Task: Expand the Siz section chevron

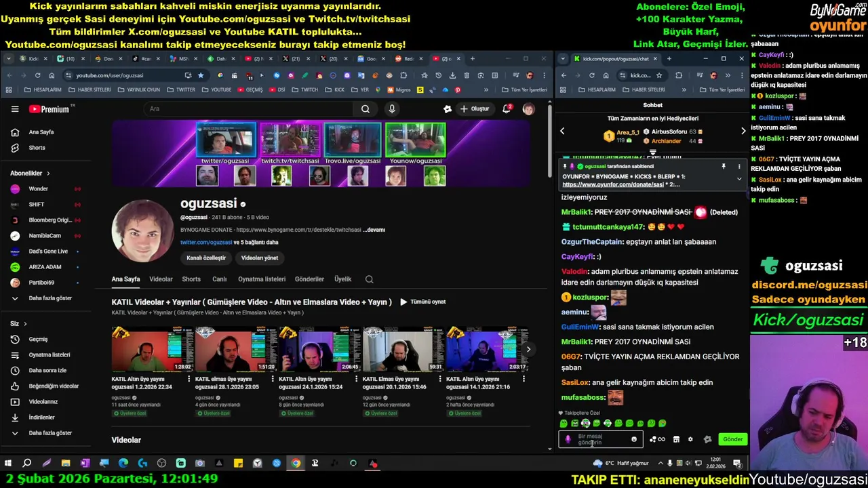Action: pos(25,324)
